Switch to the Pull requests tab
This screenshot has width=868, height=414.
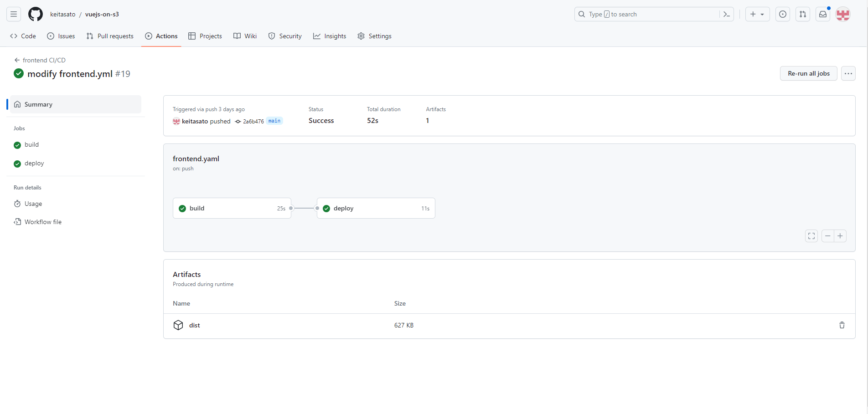(110, 36)
